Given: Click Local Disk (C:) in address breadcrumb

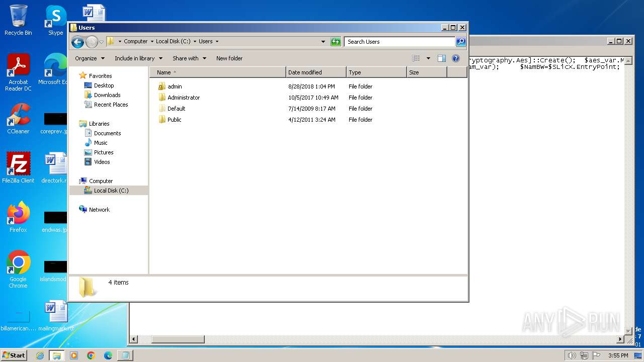Looking at the screenshot, I should click(x=173, y=42).
